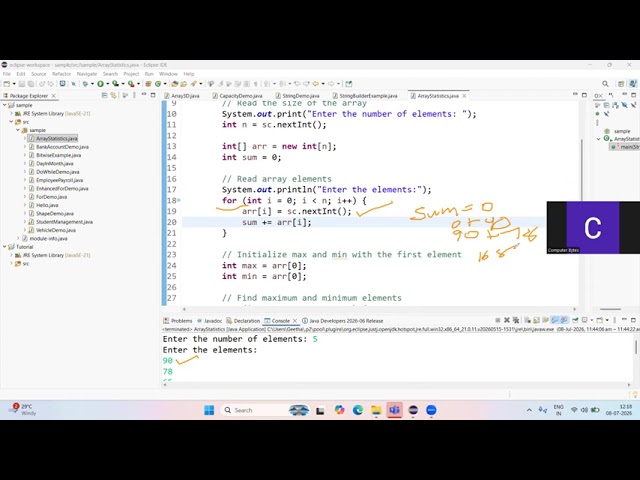Close the Console tab
Viewport: 640px width, 480px height.
pyautogui.click(x=295, y=320)
